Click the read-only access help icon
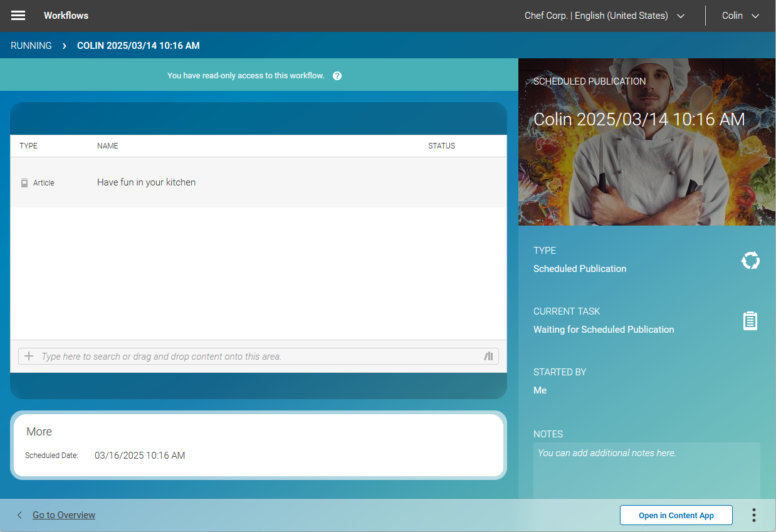 (337, 75)
